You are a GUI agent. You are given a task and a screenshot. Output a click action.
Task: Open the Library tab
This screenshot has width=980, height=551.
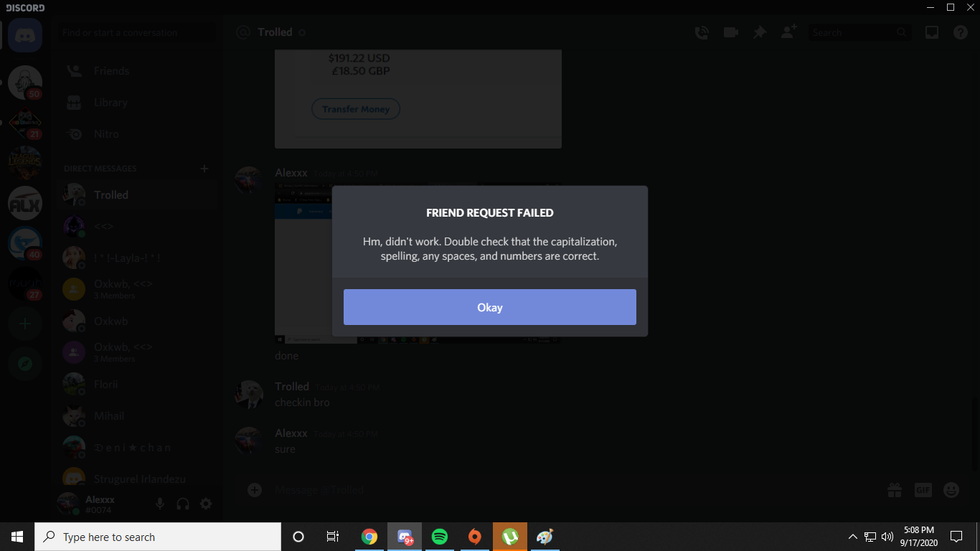click(138, 103)
